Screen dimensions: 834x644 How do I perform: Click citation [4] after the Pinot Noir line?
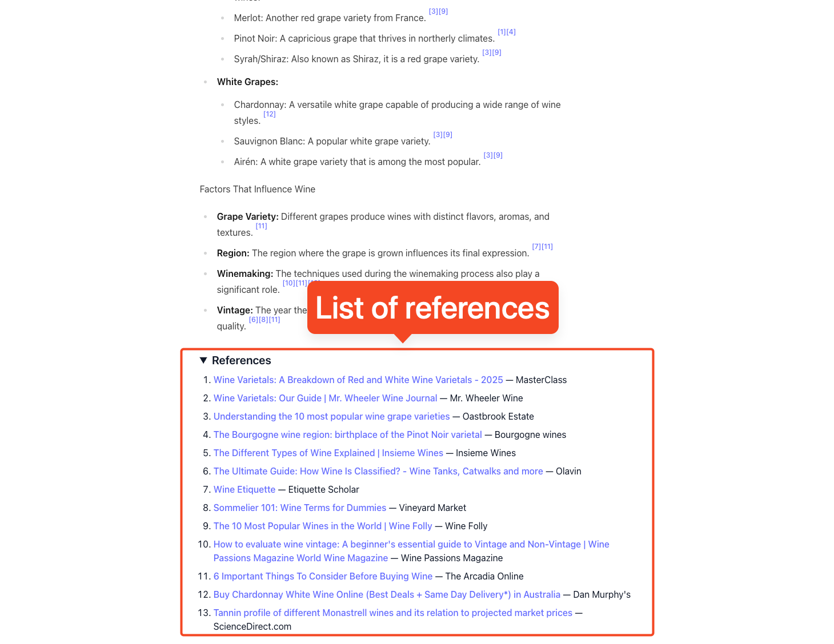pyautogui.click(x=511, y=32)
